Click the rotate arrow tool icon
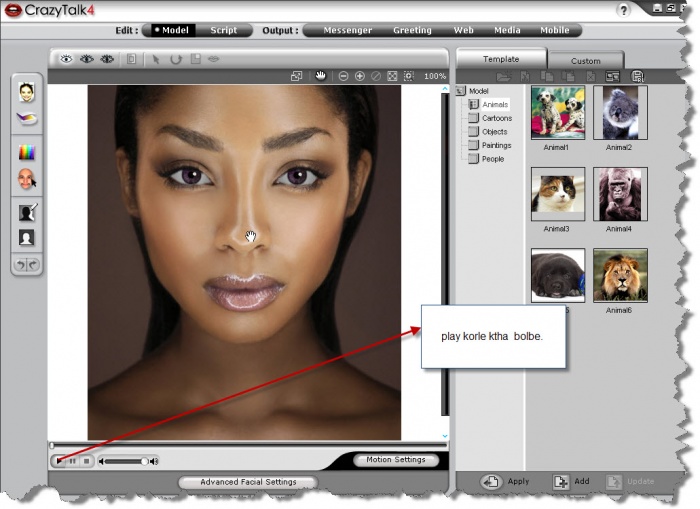Screen dimensions: 700x509 click(176, 59)
